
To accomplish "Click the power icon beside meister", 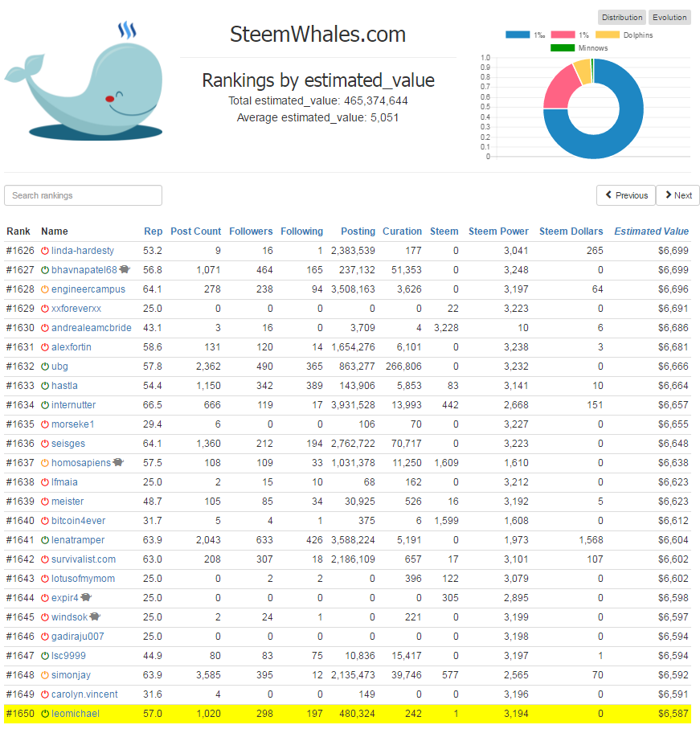I will pyautogui.click(x=45, y=502).
